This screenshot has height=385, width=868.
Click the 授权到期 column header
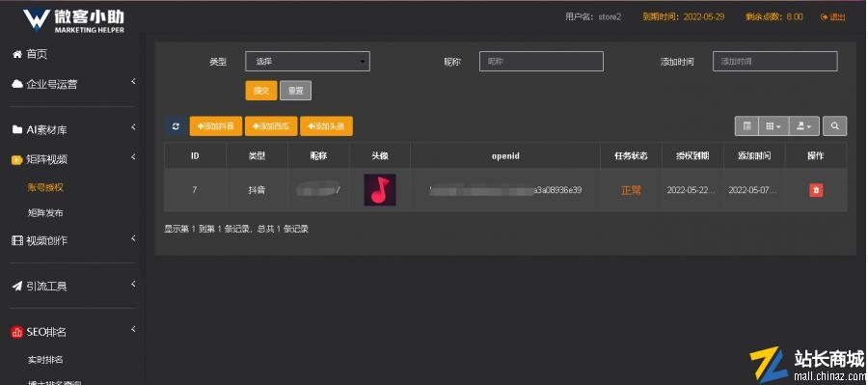click(x=692, y=156)
